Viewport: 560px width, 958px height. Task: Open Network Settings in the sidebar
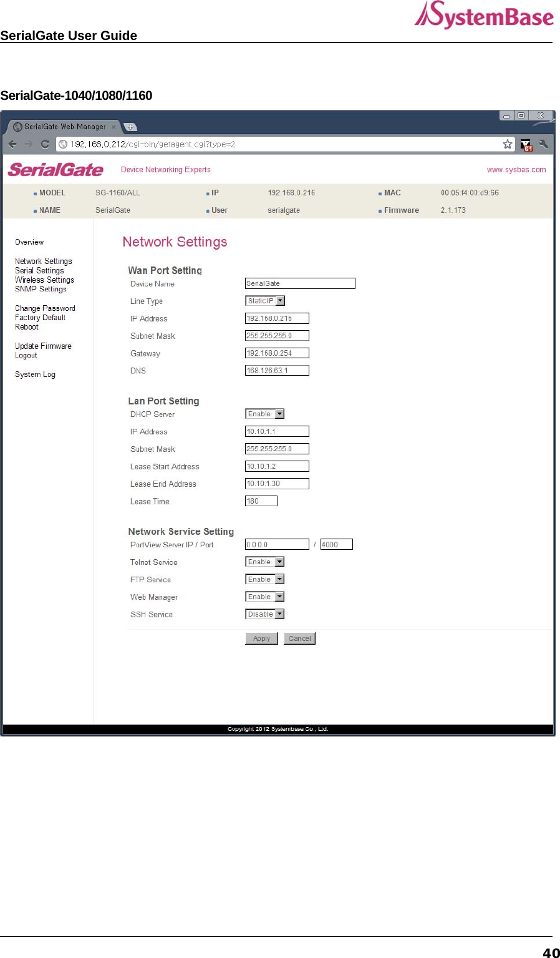pos(44,261)
